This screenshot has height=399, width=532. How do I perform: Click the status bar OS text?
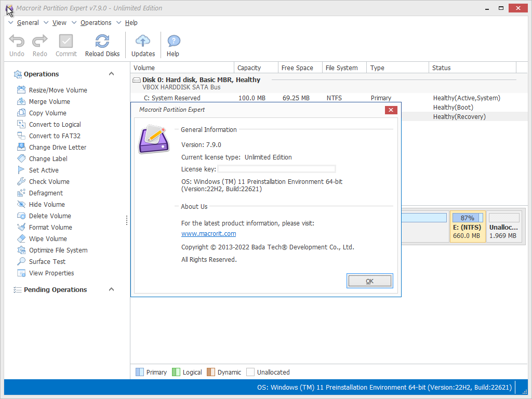coord(384,388)
